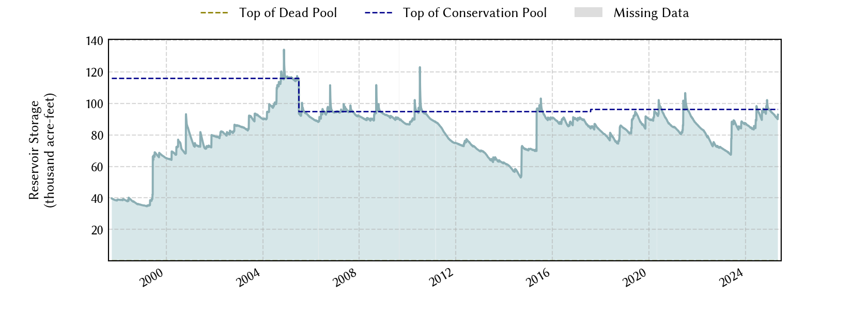The image size is (868, 326).
Task: Click the 60 y-axis tick label
Action: tap(97, 167)
